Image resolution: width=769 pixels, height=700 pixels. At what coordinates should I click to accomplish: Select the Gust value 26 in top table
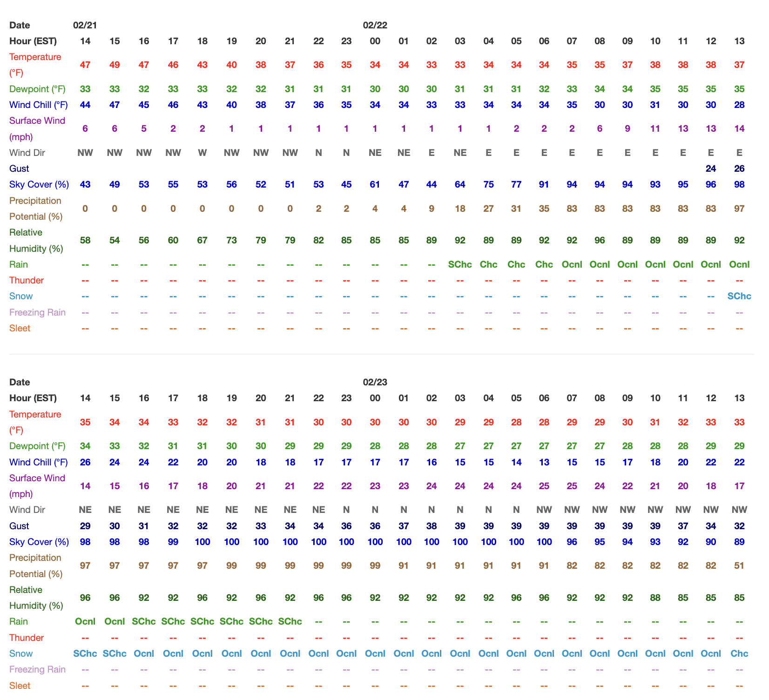739,168
